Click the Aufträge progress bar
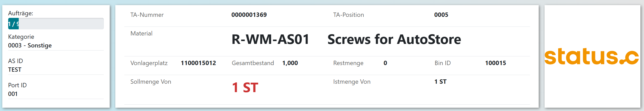644x111 pixels. pyautogui.click(x=56, y=24)
